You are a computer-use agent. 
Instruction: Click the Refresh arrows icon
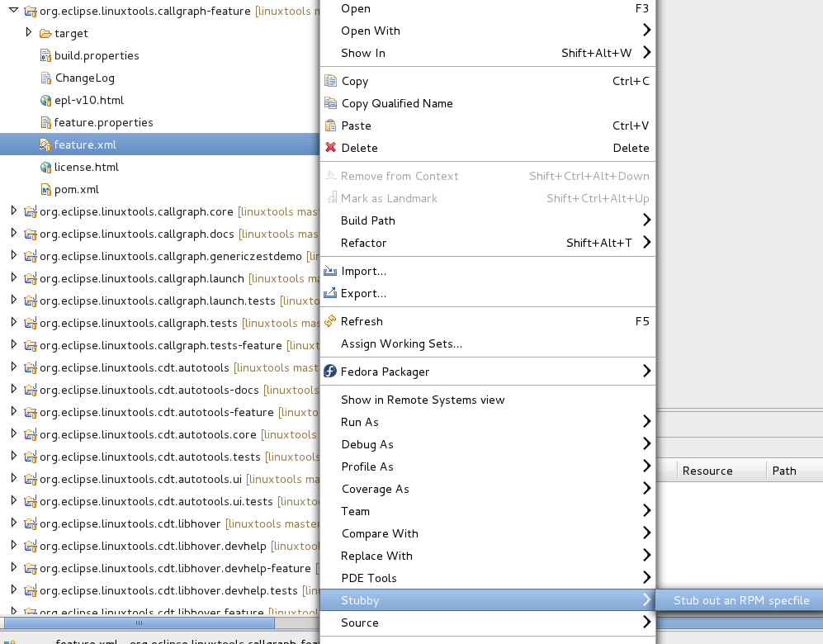(x=330, y=320)
